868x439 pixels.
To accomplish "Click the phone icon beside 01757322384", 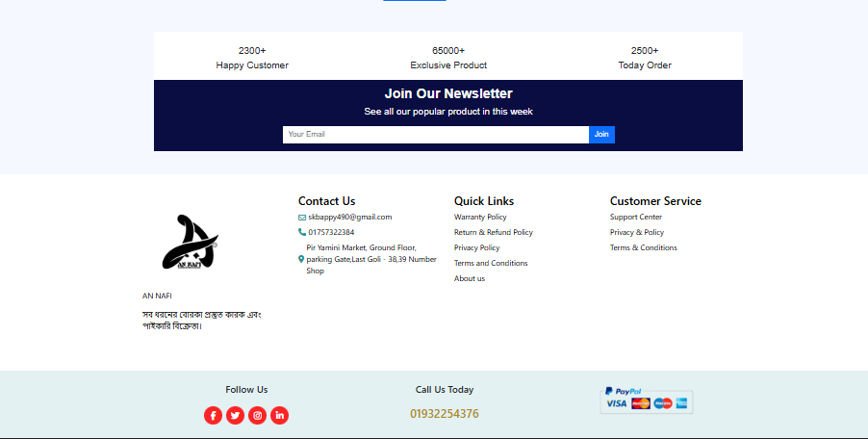I will click(302, 232).
